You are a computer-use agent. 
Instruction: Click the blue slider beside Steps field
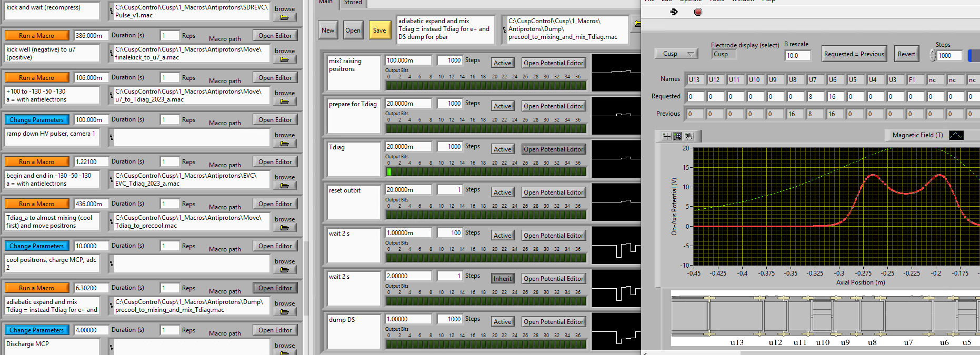tap(974, 55)
